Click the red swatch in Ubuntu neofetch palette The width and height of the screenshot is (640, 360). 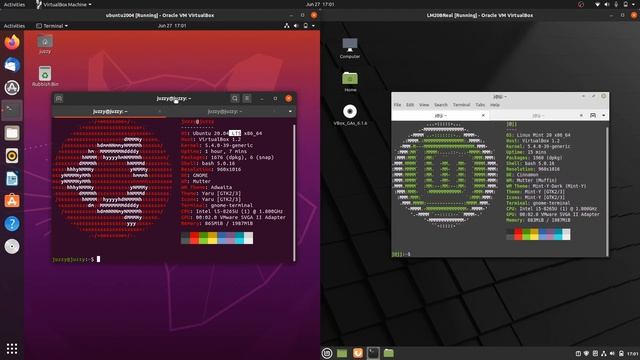click(x=194, y=238)
